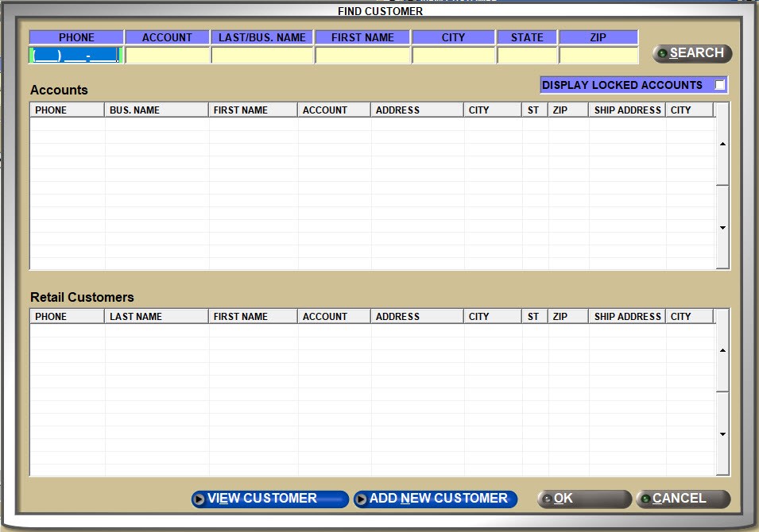Click into the First Name search field
759x532 pixels.
pos(362,56)
